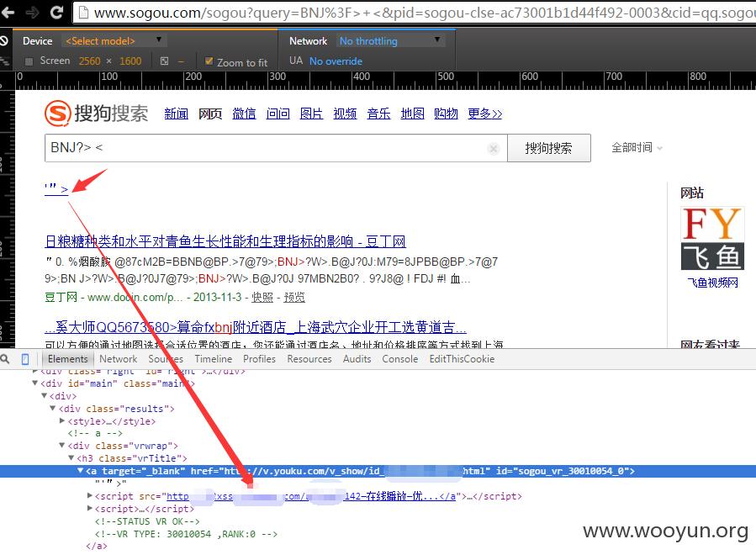Image resolution: width=756 pixels, height=555 pixels.
Task: Switch to the DevTools Network tab
Action: [x=118, y=359]
